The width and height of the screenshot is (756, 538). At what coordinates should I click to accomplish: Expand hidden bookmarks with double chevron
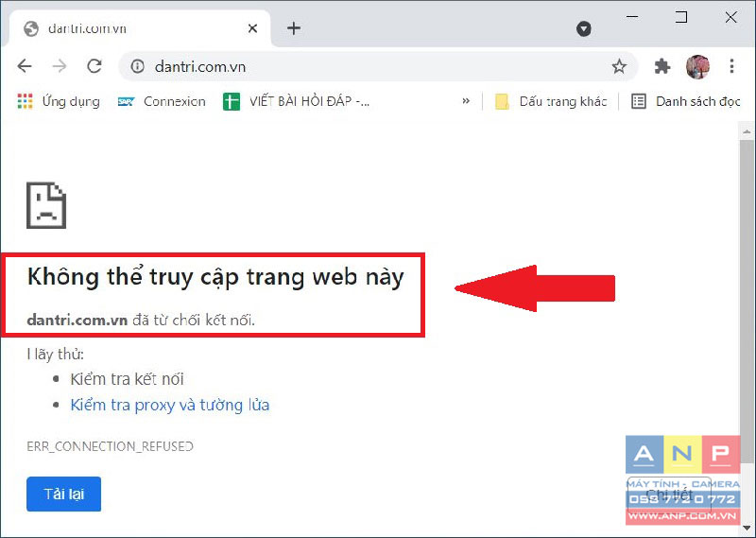(x=466, y=101)
